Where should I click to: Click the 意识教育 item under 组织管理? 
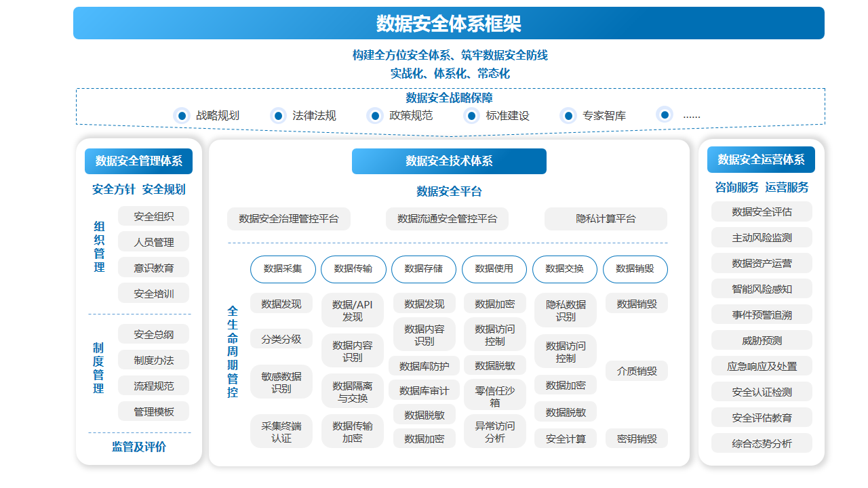coord(153,268)
